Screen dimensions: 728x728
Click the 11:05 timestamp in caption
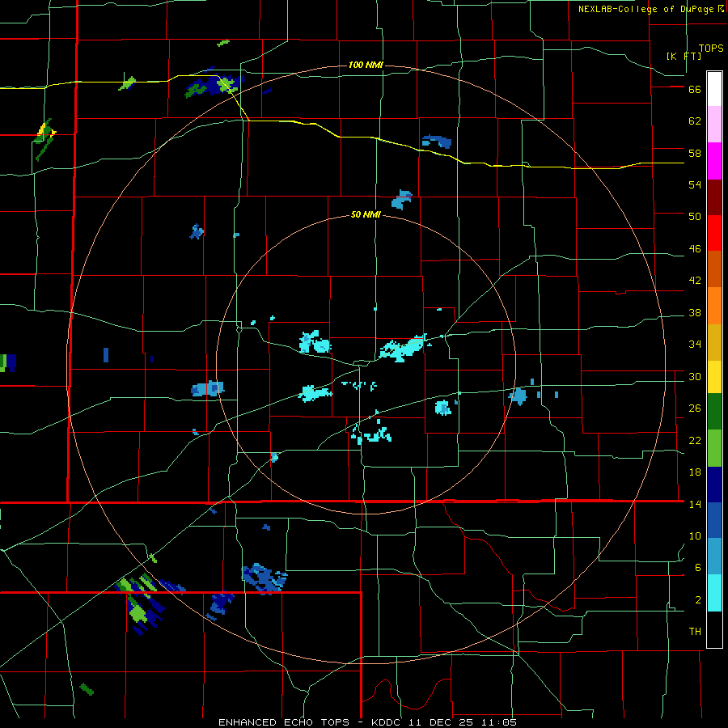coord(498,722)
